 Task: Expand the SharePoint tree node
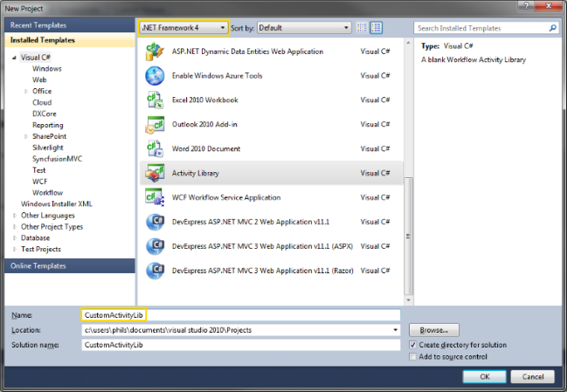tap(26, 136)
